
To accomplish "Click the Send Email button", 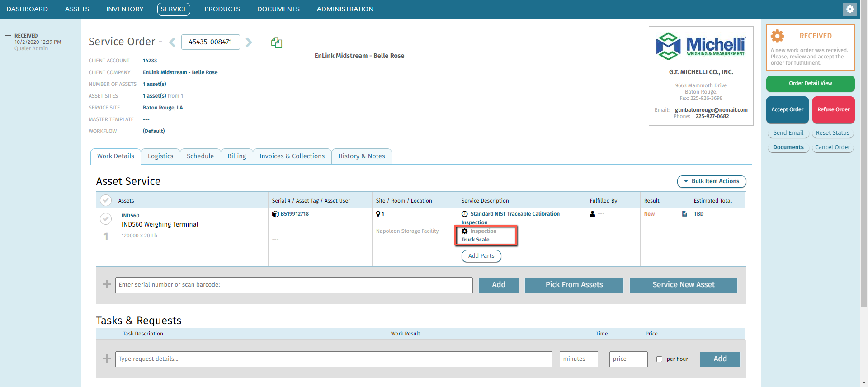I will [788, 133].
